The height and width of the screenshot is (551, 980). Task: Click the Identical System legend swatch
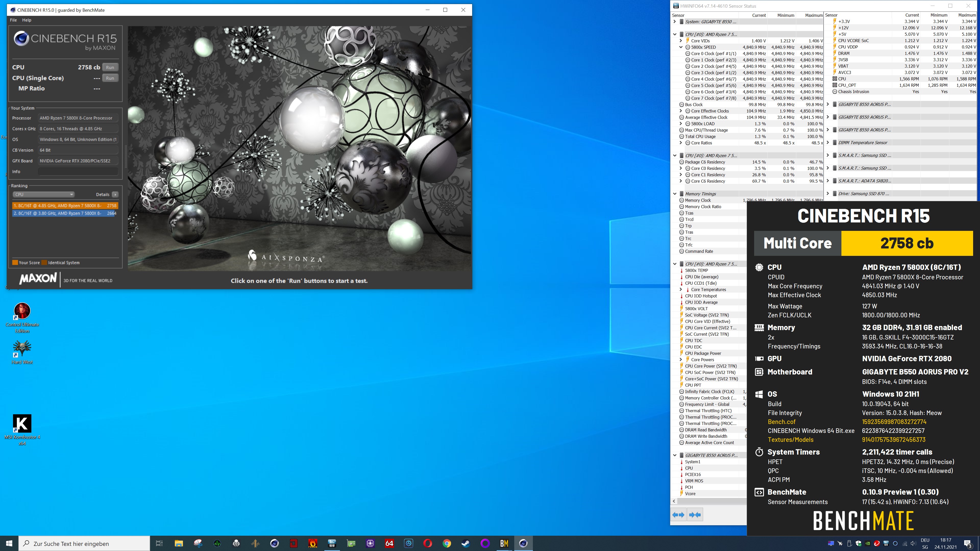coord(44,262)
